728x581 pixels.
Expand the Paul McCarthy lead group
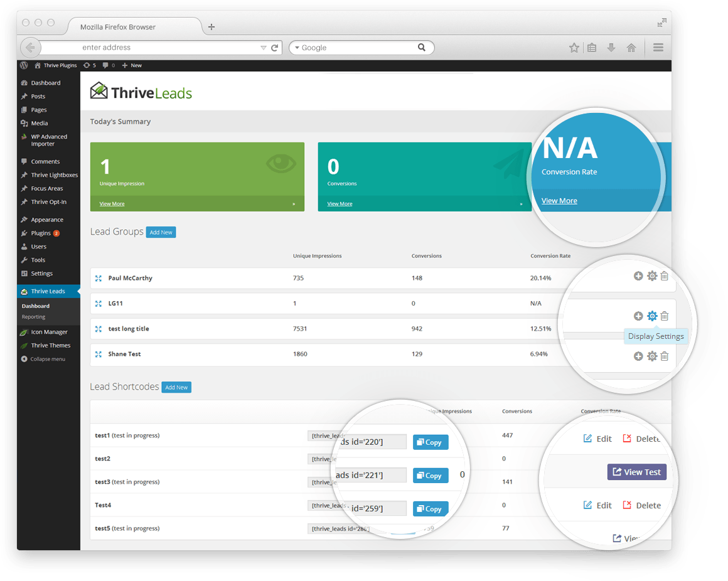coord(99,279)
